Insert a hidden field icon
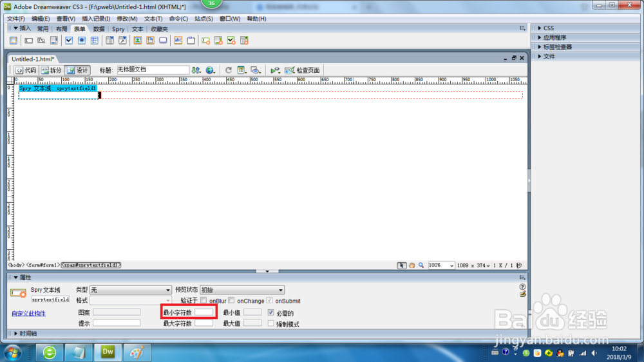 pos(41,41)
